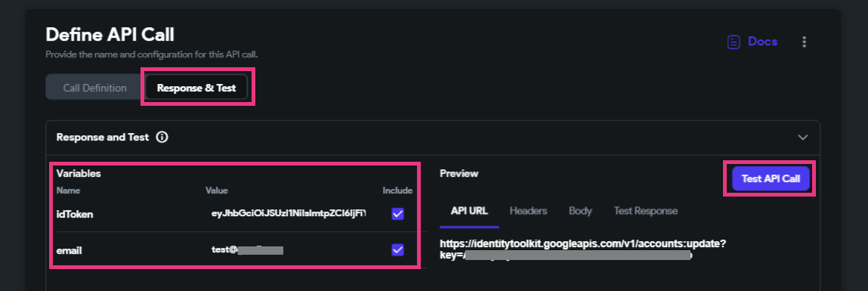This screenshot has height=291, width=868.
Task: Open the three-dot more options menu
Action: (x=805, y=42)
